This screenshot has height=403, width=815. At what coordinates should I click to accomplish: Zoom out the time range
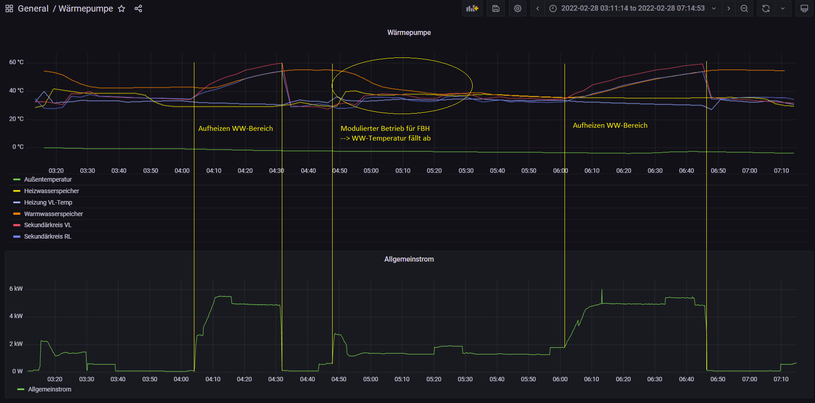[x=744, y=8]
